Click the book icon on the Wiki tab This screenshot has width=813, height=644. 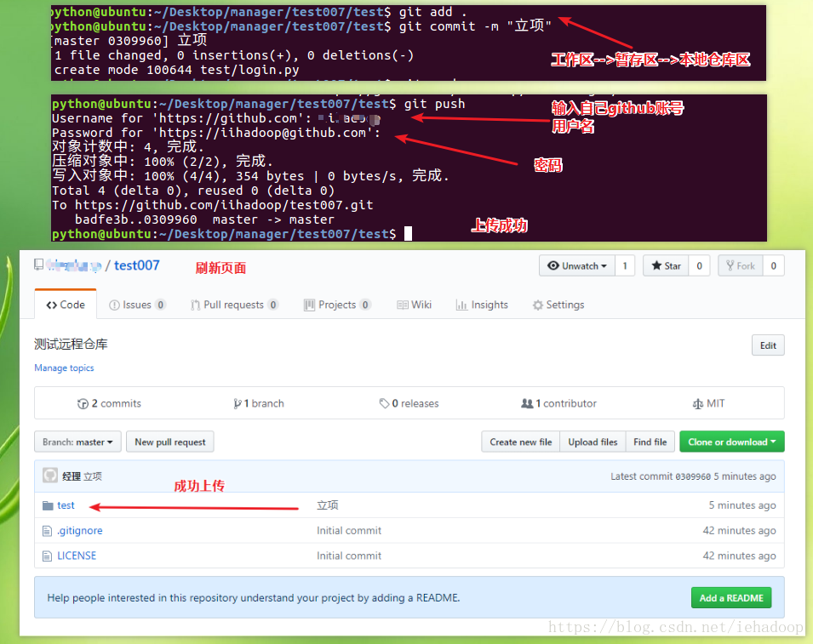pos(403,305)
